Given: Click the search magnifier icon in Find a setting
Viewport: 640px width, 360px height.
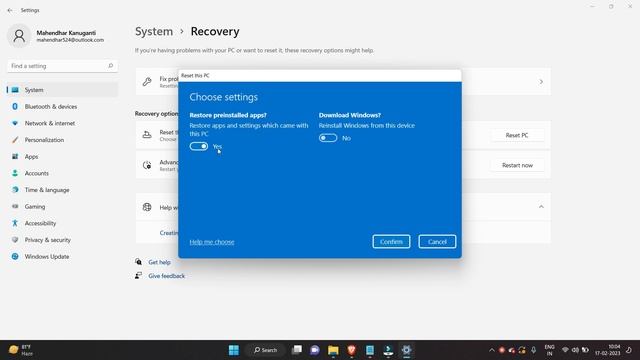Looking at the screenshot, I should coord(110,66).
